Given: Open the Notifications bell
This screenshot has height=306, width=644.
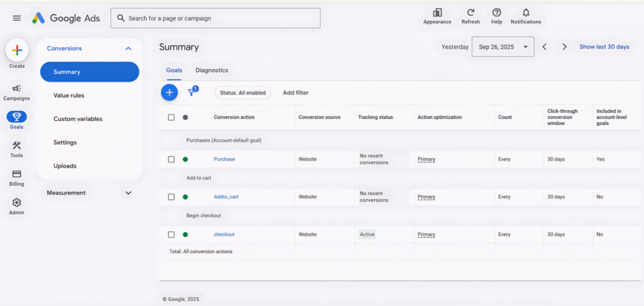Looking at the screenshot, I should (x=526, y=13).
